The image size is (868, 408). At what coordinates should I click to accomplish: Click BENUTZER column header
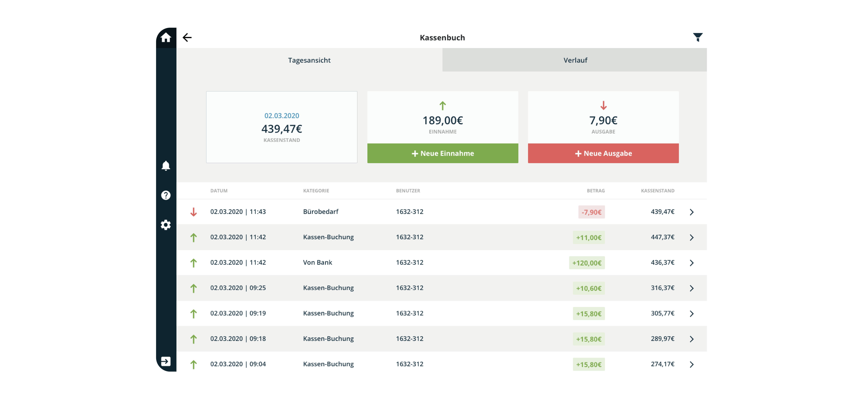coord(408,191)
